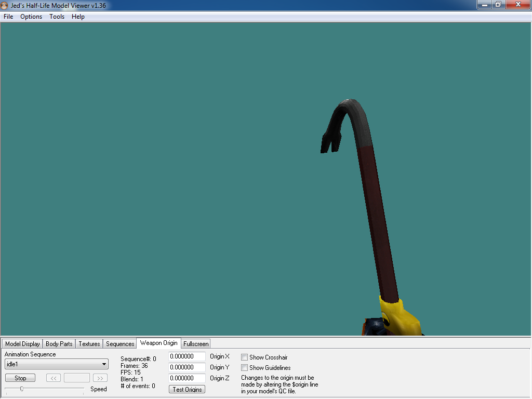
Task: Select the Weapon Origin tab
Action: 159,343
